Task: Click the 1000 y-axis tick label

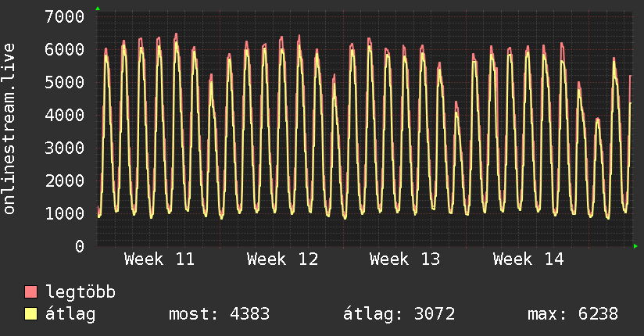Action: tap(65, 213)
